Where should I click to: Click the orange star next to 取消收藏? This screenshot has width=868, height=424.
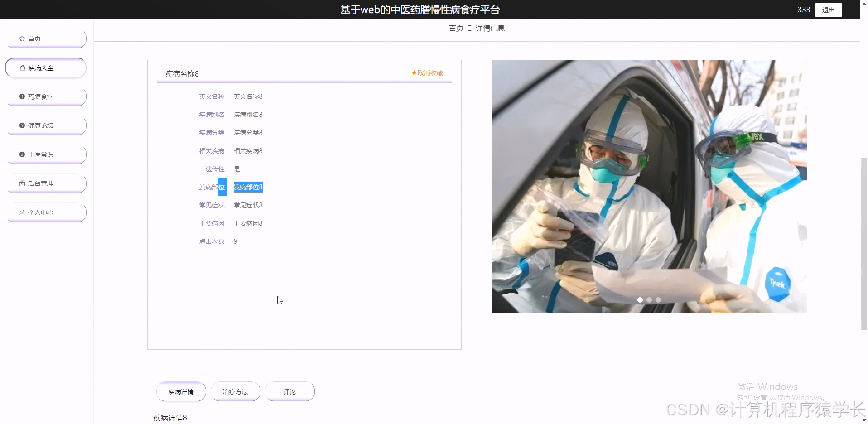click(413, 72)
